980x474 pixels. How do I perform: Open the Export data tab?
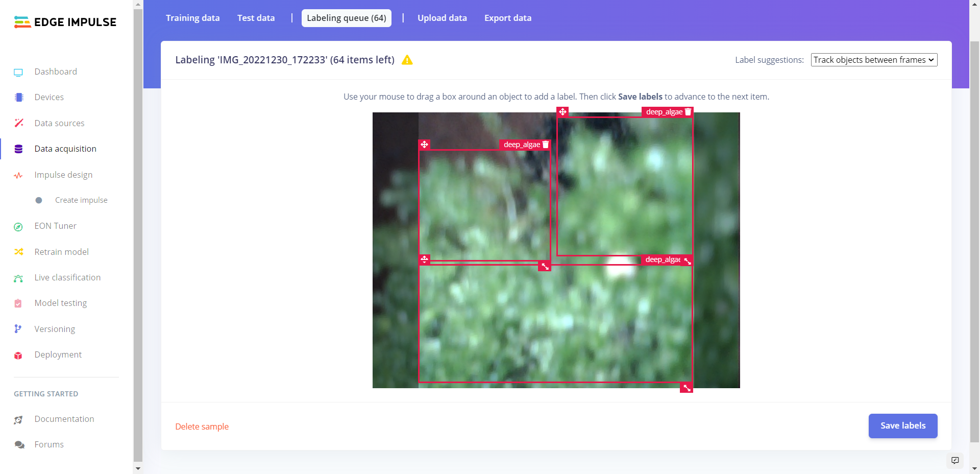[x=508, y=18]
